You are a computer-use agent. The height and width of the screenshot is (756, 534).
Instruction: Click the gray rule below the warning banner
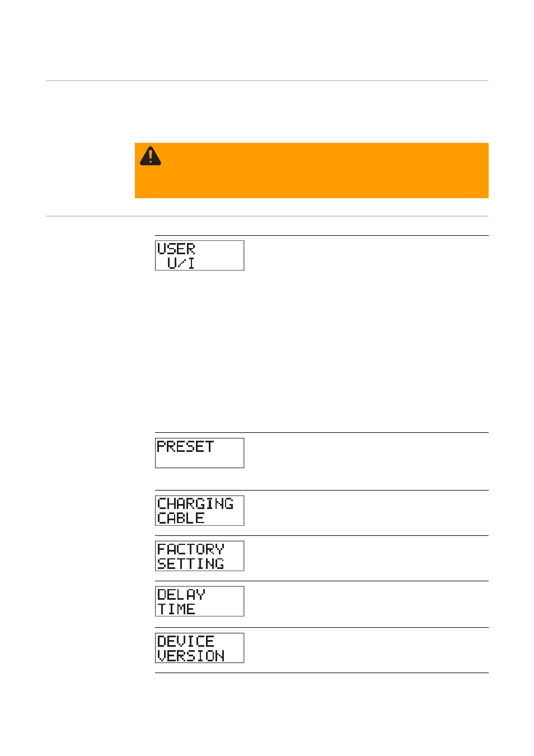(x=267, y=216)
